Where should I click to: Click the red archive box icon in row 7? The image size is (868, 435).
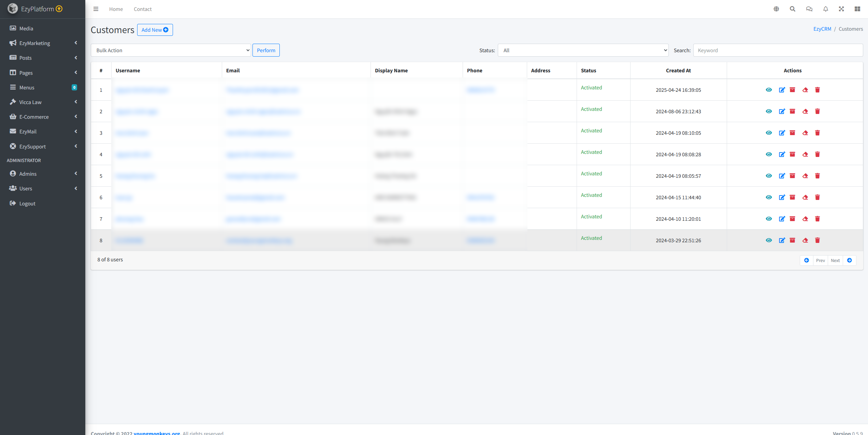(793, 219)
